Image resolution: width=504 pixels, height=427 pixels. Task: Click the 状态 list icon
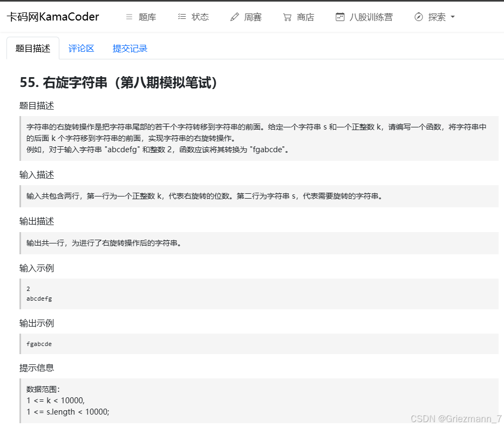(182, 17)
